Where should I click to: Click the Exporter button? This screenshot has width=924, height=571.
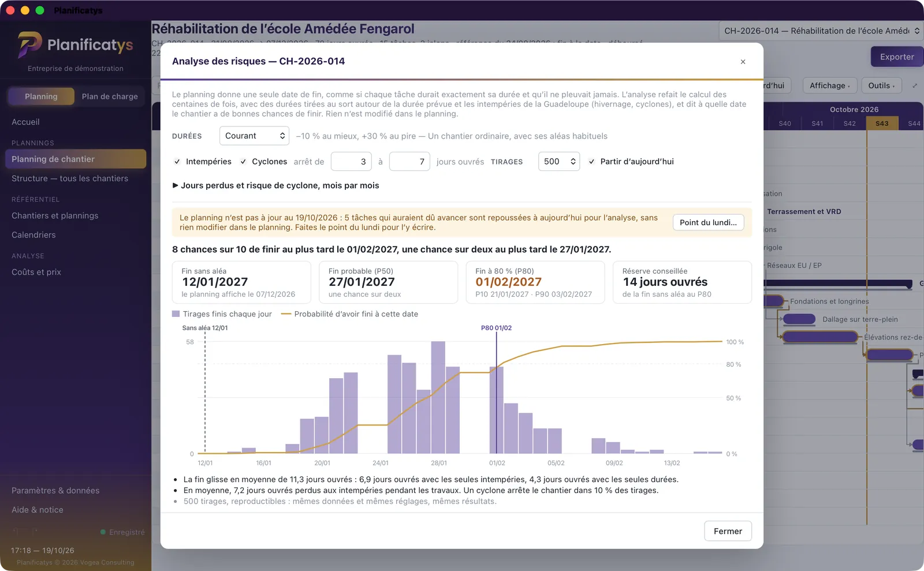897,57
